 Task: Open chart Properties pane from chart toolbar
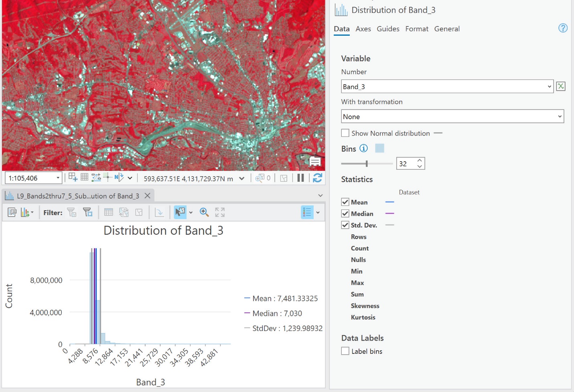point(12,212)
